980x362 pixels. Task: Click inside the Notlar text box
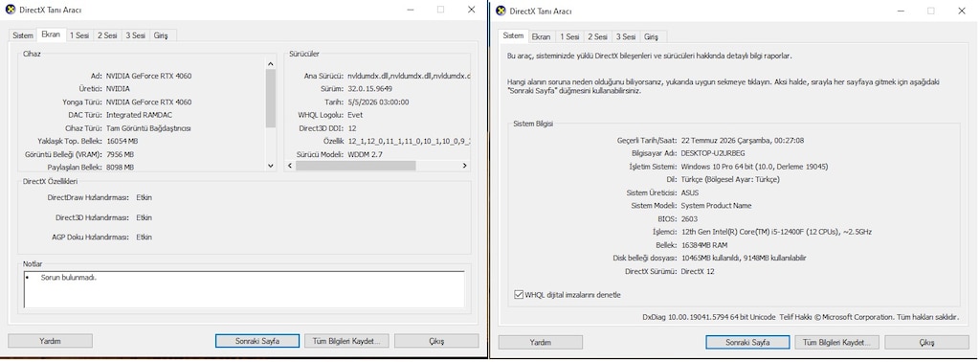[244, 289]
